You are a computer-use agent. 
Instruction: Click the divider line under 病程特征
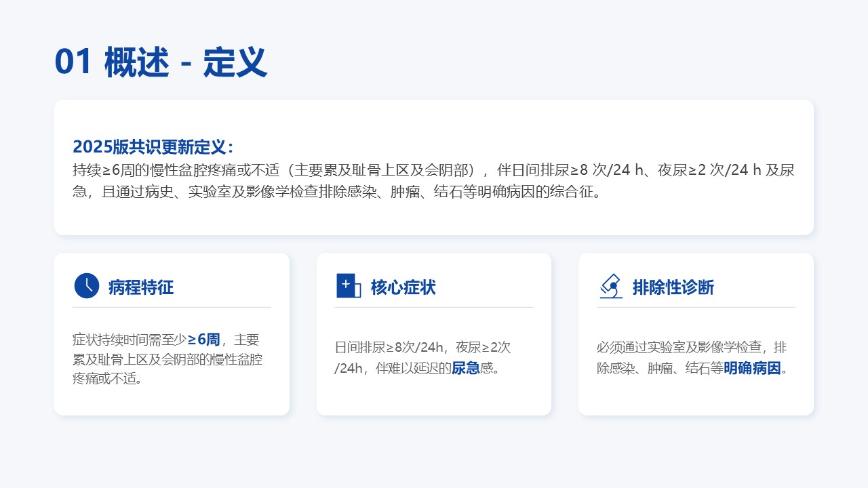pos(172,308)
